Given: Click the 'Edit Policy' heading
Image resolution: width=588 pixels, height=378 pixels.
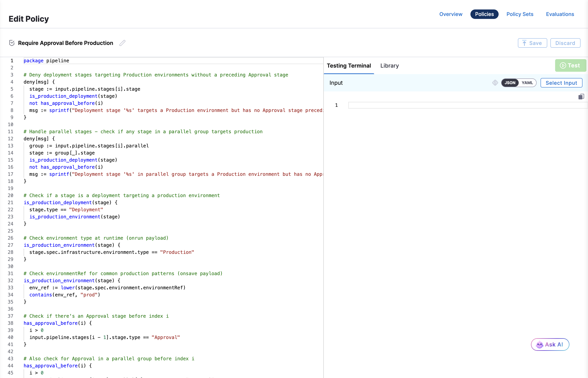Looking at the screenshot, I should coord(29,19).
